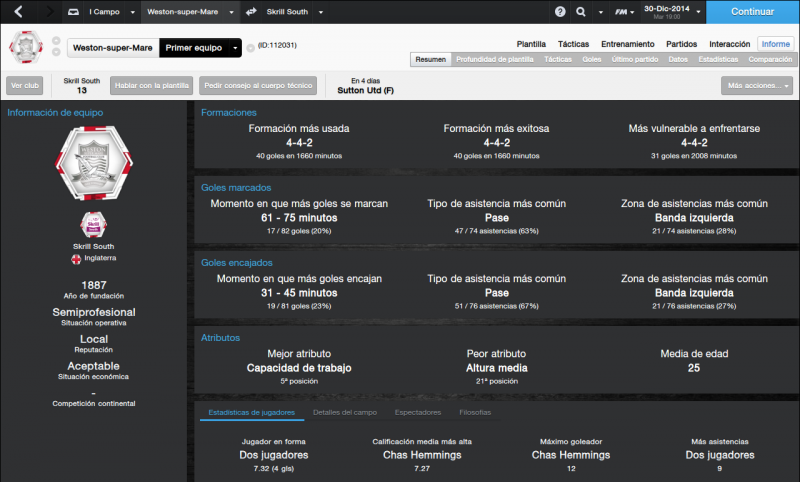This screenshot has width=800, height=482.
Task: Open the help question mark icon
Action: coord(560,11)
